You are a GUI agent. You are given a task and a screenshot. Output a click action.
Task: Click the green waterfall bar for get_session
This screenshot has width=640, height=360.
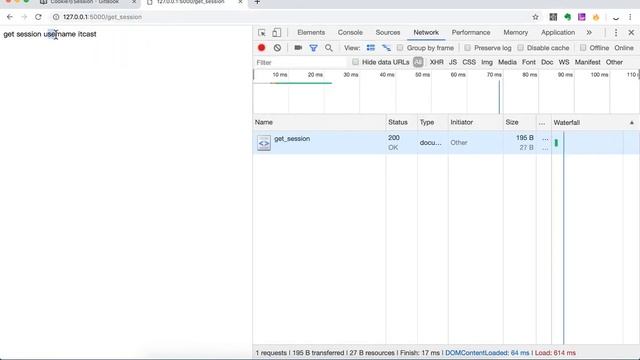click(556, 143)
